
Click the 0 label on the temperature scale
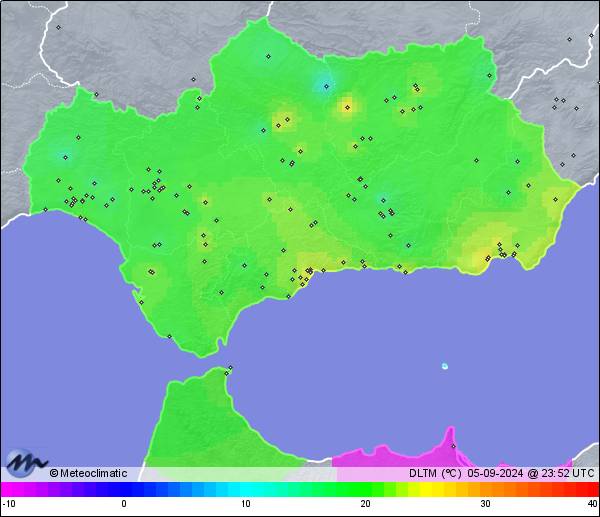point(124,504)
